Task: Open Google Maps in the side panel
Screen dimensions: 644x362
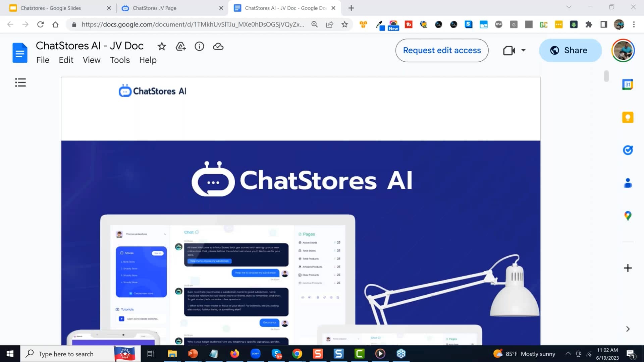Action: click(628, 216)
